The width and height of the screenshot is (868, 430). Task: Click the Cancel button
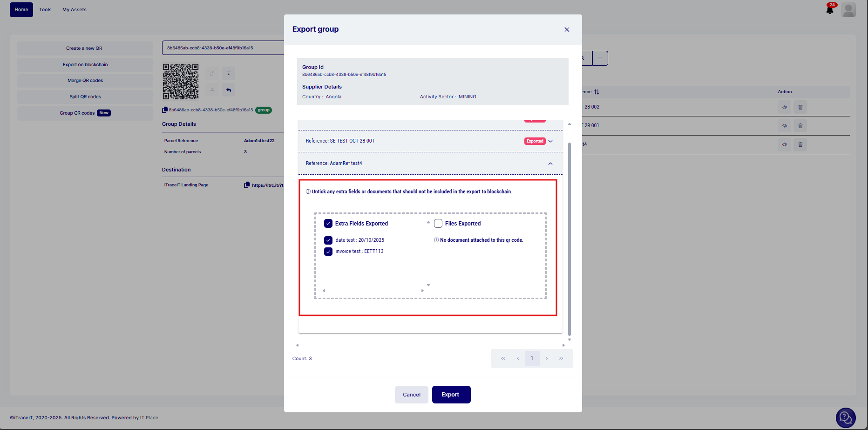point(411,395)
